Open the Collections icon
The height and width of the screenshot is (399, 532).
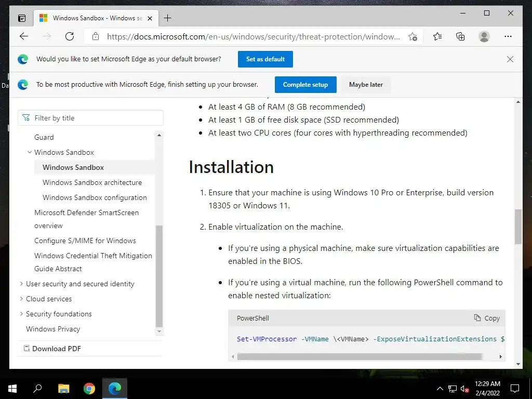[x=460, y=36]
